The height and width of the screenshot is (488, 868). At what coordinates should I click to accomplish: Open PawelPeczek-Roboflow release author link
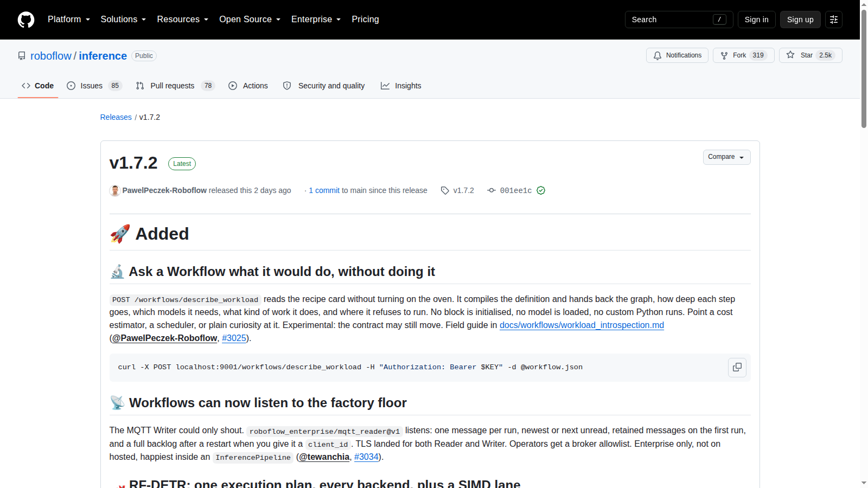point(164,190)
